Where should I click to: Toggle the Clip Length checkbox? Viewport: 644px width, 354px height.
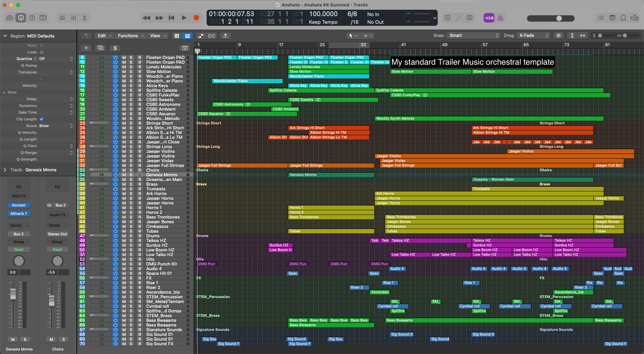41,119
